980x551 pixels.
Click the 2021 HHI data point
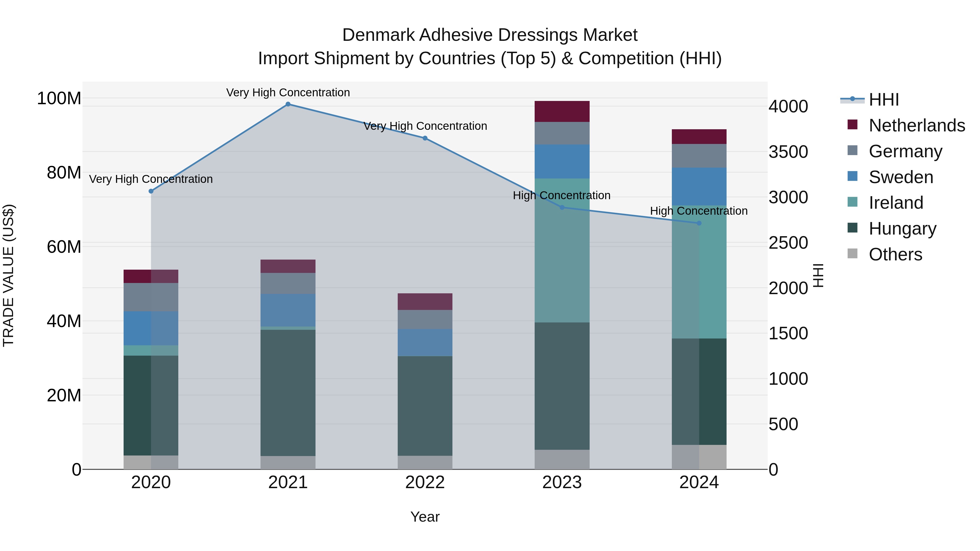coord(288,104)
